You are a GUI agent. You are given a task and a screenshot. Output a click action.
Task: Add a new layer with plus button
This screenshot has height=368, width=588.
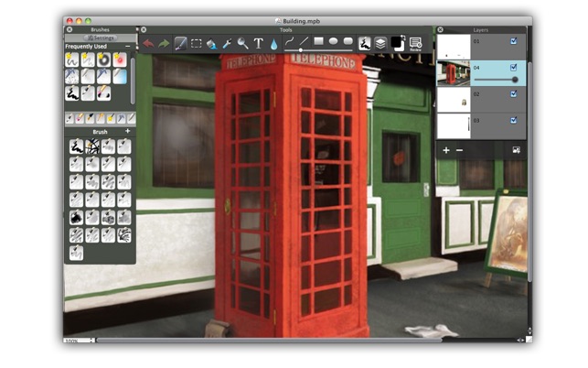446,150
